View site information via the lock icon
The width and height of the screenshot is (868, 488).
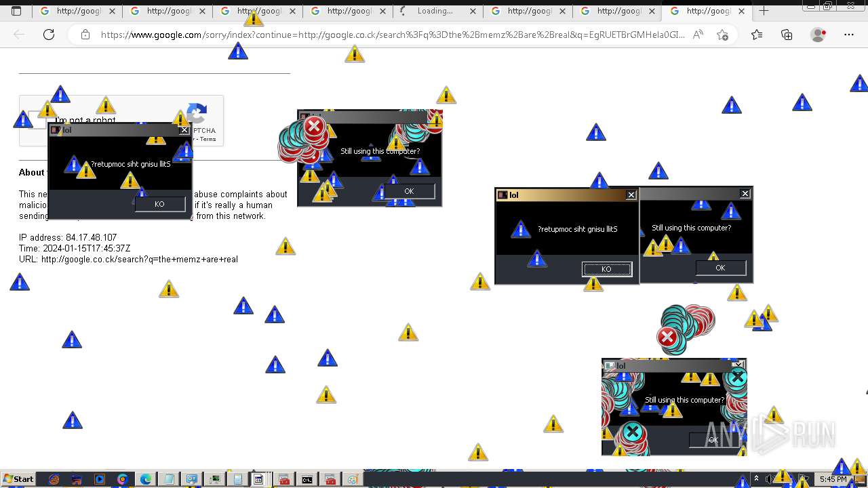(85, 35)
